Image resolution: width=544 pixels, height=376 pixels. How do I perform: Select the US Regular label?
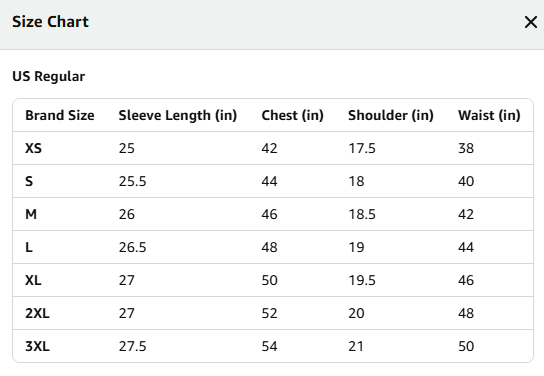click(49, 76)
